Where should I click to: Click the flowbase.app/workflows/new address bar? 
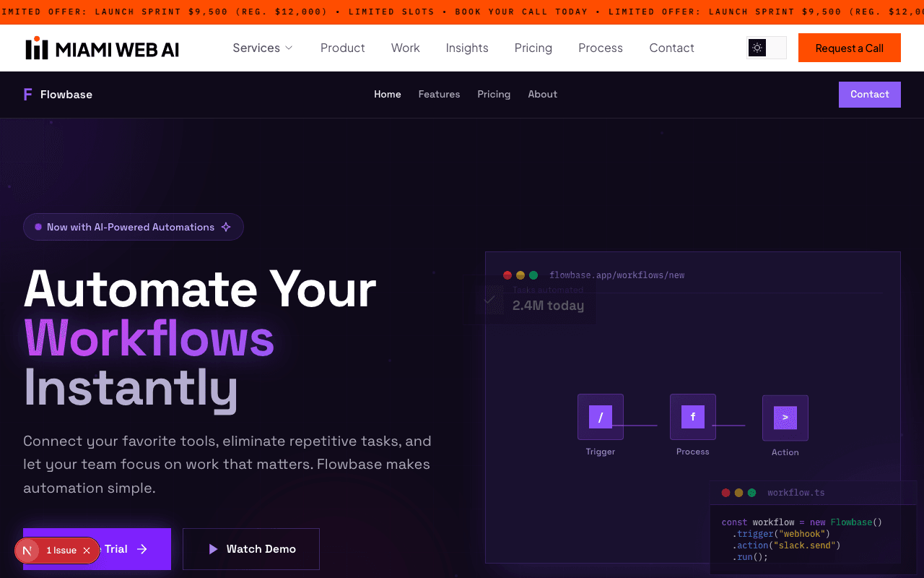[617, 275]
